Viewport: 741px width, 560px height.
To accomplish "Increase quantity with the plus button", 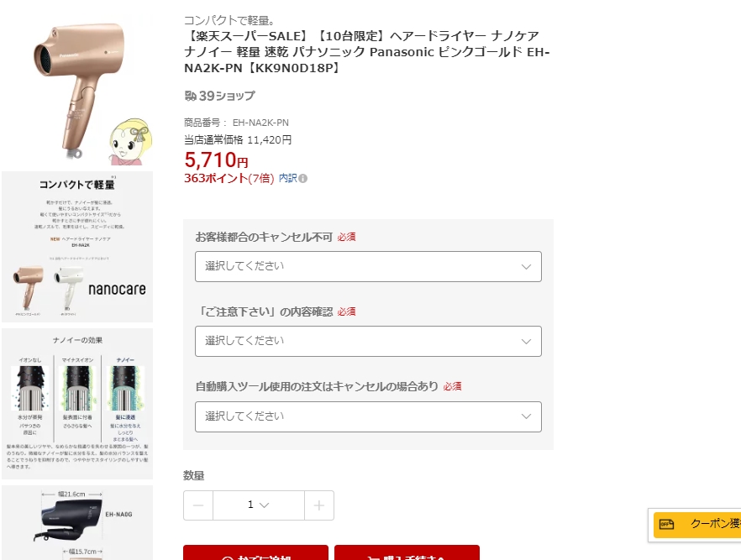I will (x=319, y=505).
